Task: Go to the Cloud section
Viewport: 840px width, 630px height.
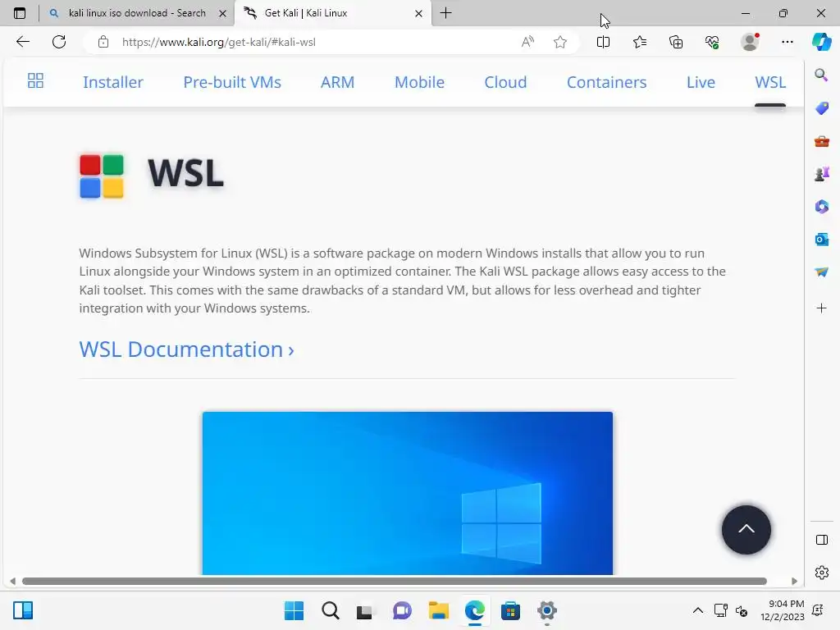Action: click(505, 82)
